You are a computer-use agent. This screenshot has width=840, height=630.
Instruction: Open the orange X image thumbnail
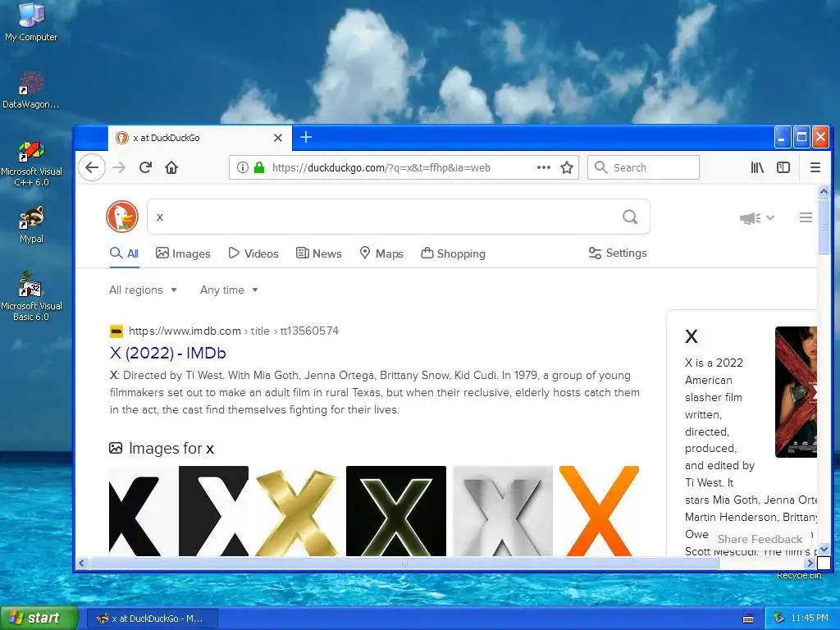click(599, 511)
